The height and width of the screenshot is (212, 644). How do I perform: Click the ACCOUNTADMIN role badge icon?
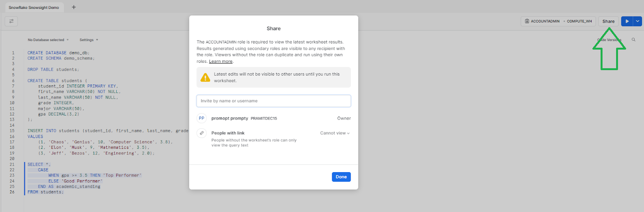click(x=527, y=21)
